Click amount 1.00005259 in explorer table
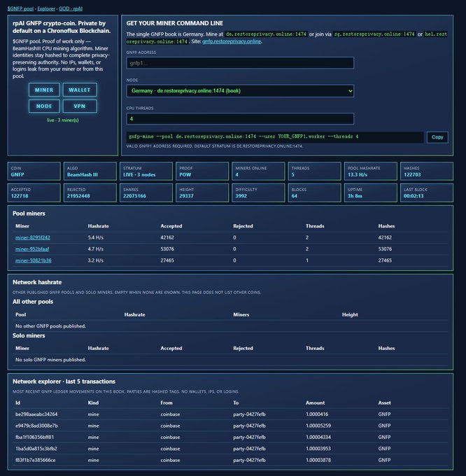The width and height of the screenshot is (466, 476). click(318, 426)
